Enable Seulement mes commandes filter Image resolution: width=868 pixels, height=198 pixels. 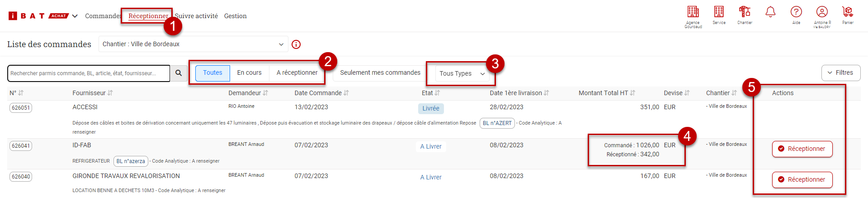coord(380,73)
